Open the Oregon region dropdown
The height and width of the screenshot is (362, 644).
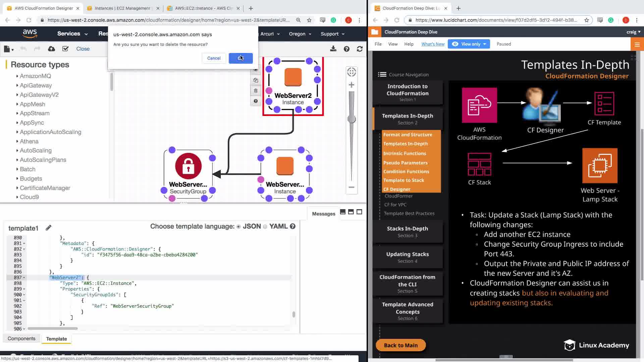click(x=300, y=34)
